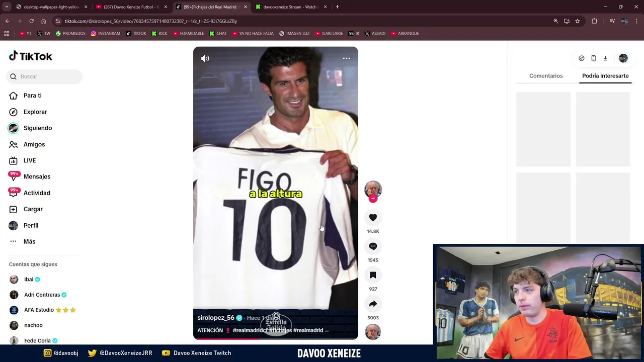Click the TikTok logo
This screenshot has height=362, width=644.
(31, 56)
